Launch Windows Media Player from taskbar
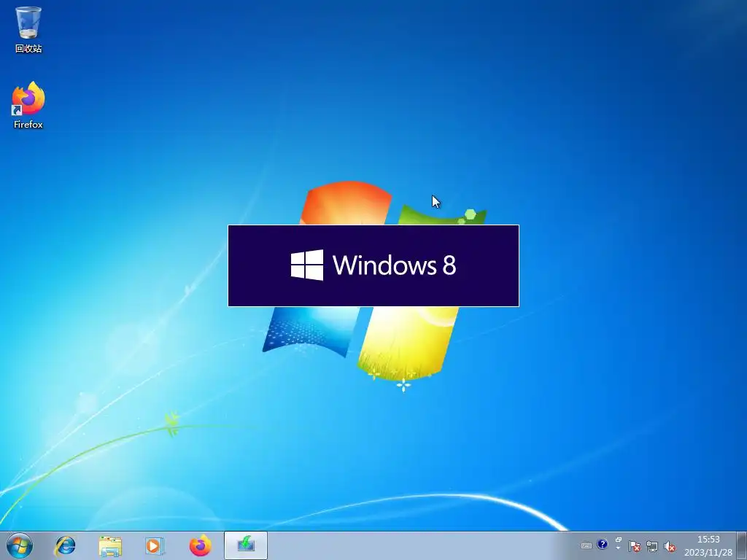Screen dimensions: 747x560 [155, 545]
